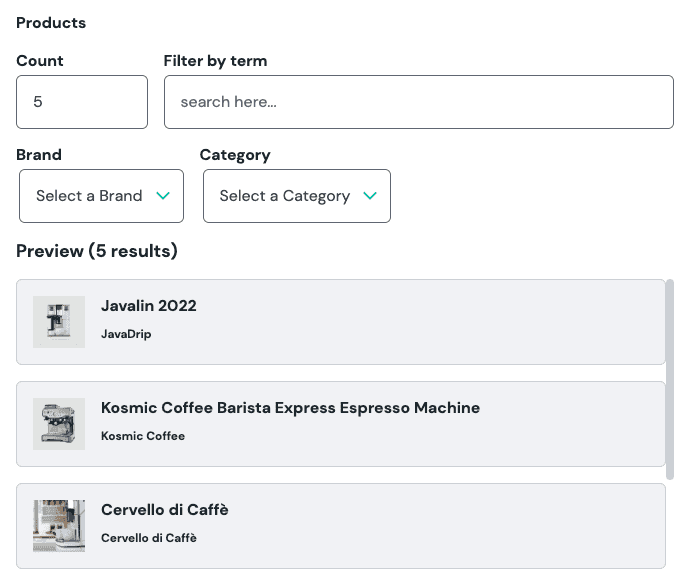Open the 'Select a Brand' dropdown
Image resolution: width=682 pixels, height=578 pixels.
click(101, 196)
